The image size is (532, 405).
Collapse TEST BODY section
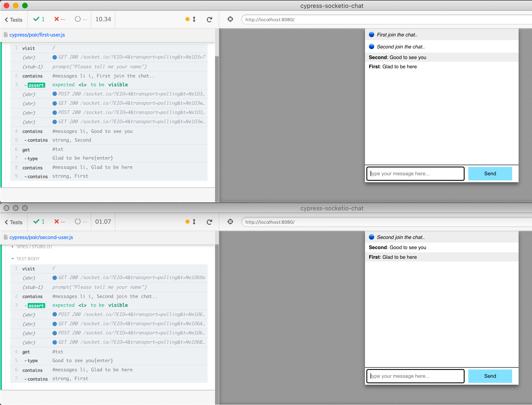coord(26,259)
